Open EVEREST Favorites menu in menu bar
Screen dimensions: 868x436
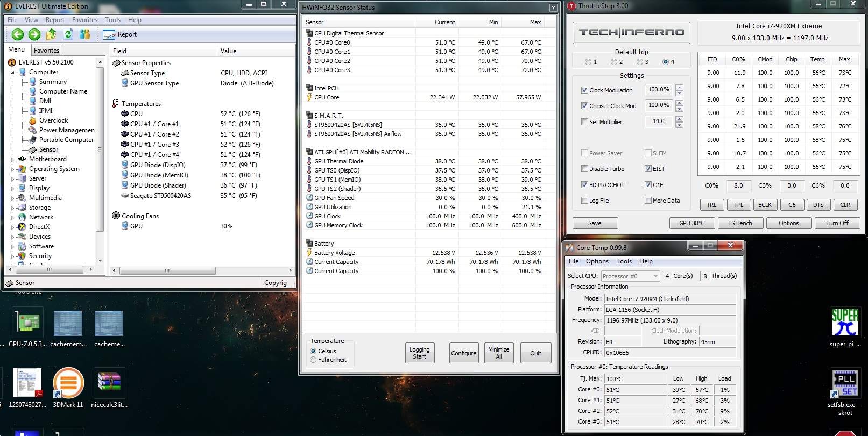[x=84, y=20]
